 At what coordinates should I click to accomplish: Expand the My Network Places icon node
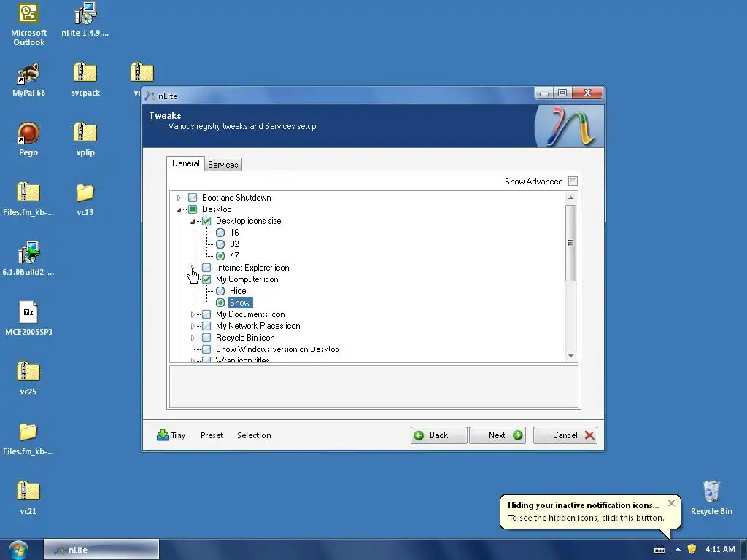coord(193,326)
